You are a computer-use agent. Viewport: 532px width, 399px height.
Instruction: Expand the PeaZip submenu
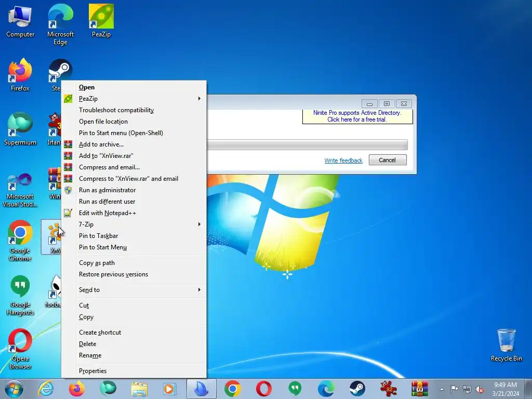click(x=134, y=98)
